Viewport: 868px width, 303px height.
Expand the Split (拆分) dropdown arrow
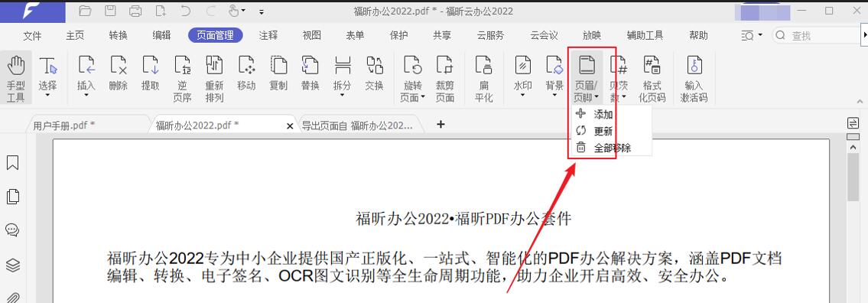pos(343,96)
